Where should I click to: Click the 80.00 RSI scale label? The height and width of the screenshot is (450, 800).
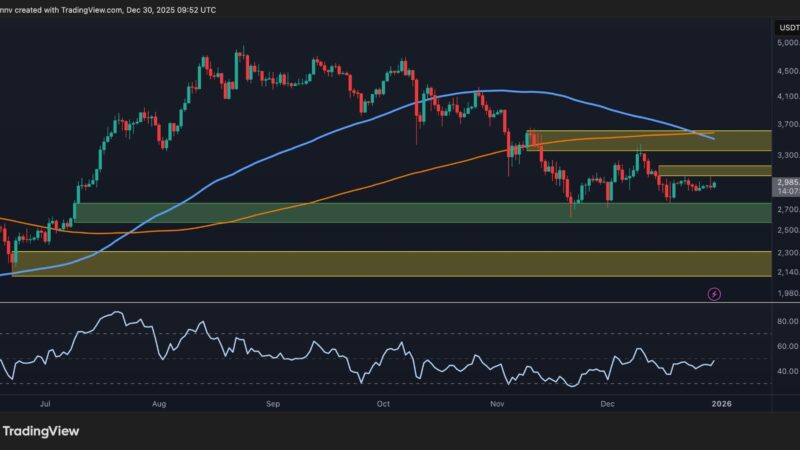coord(788,321)
